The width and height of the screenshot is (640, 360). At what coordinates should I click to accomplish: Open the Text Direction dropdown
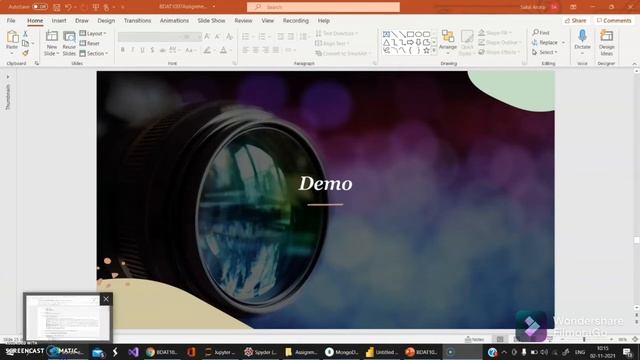click(x=337, y=33)
